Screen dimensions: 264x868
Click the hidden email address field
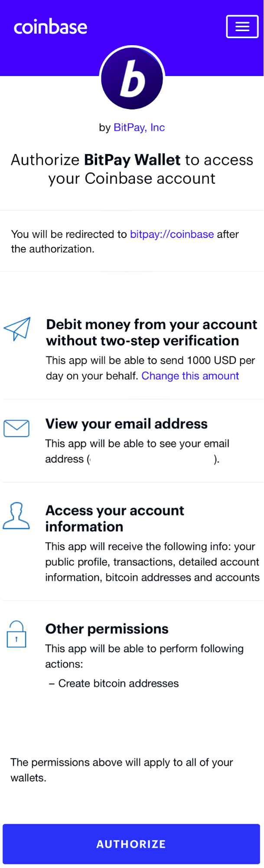pyautogui.click(x=152, y=459)
